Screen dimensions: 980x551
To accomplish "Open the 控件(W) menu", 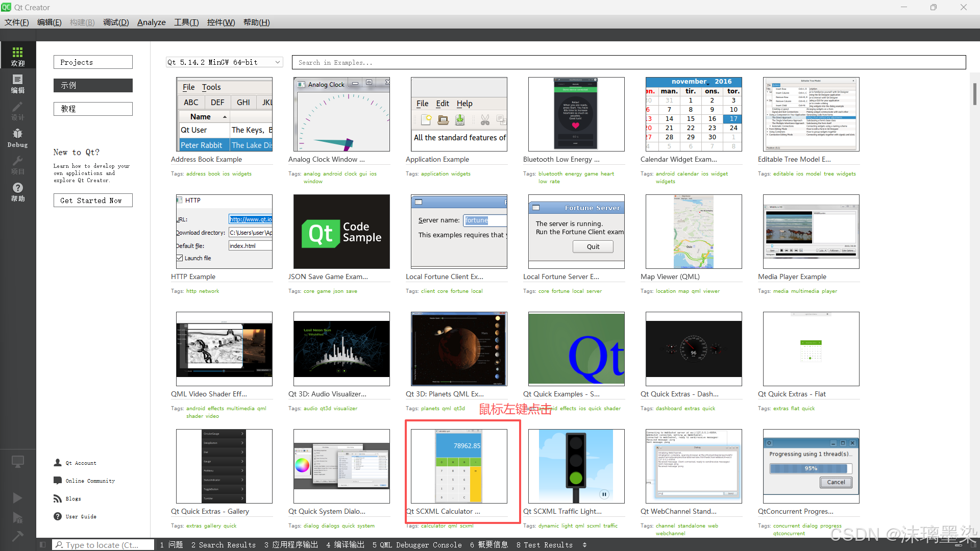I will pyautogui.click(x=221, y=22).
